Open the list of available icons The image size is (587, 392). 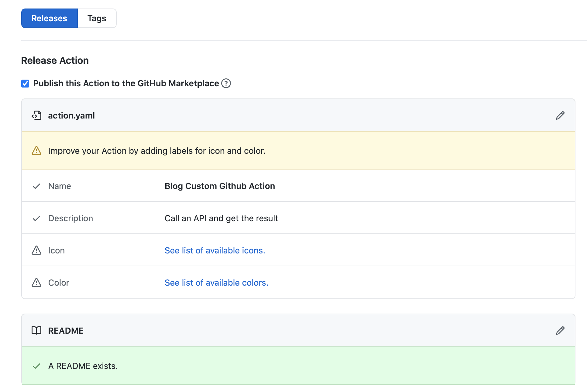(215, 250)
